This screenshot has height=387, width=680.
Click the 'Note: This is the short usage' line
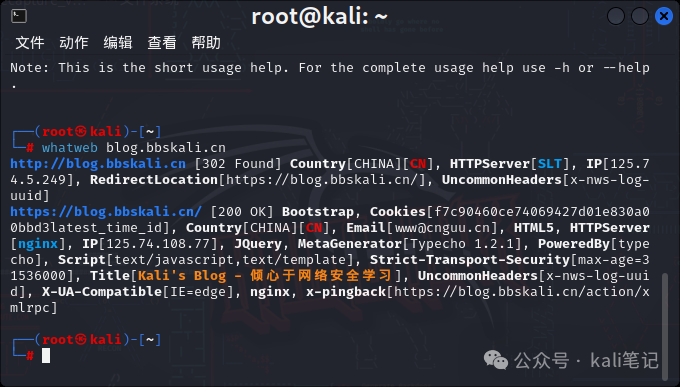pos(330,68)
